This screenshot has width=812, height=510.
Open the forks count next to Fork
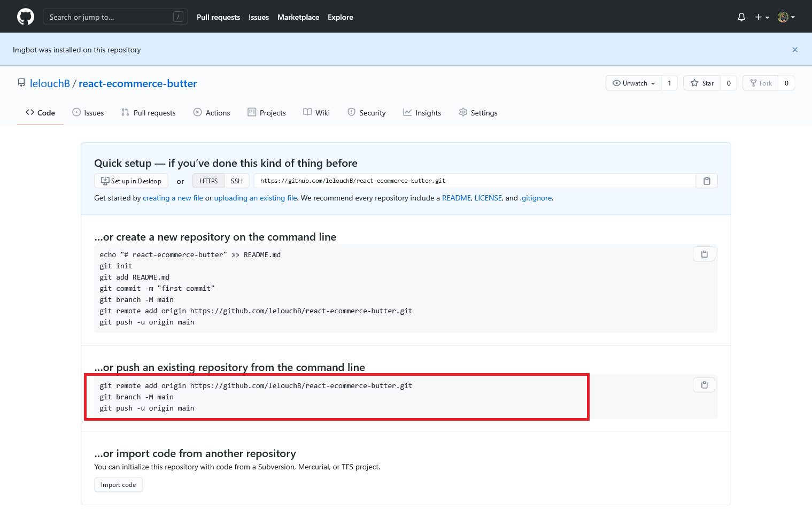click(x=786, y=83)
